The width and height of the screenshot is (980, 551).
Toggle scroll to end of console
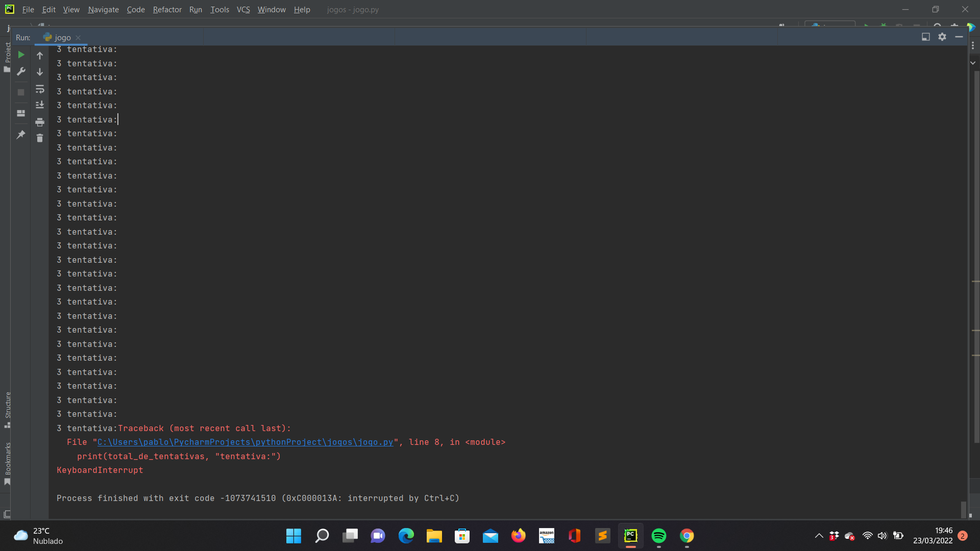tap(40, 105)
